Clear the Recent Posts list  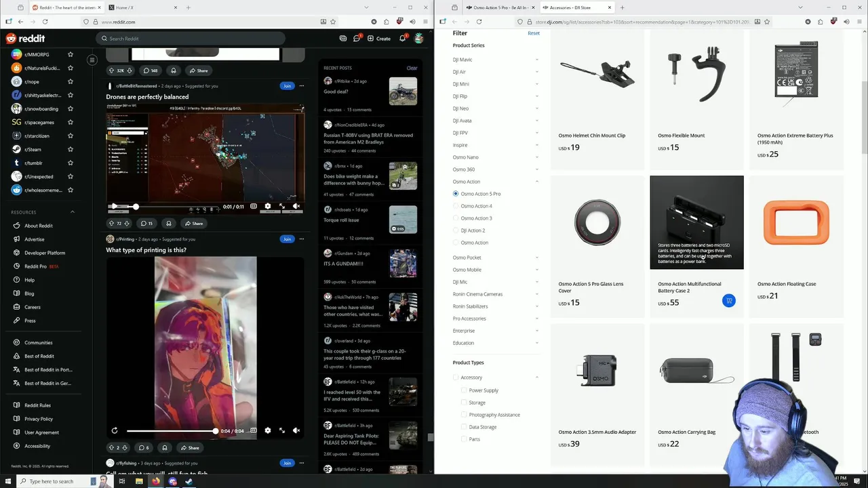click(x=412, y=68)
